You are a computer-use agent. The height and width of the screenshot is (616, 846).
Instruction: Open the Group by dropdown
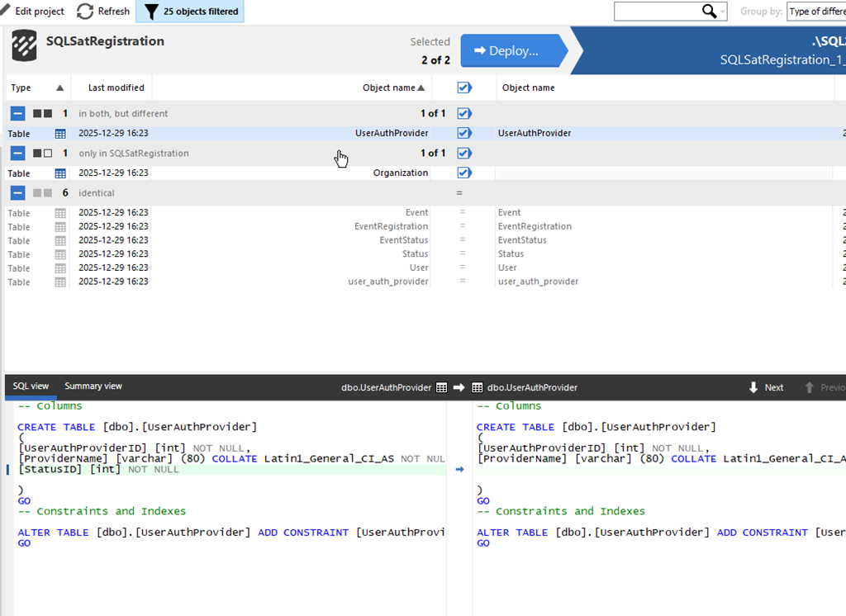tap(815, 12)
